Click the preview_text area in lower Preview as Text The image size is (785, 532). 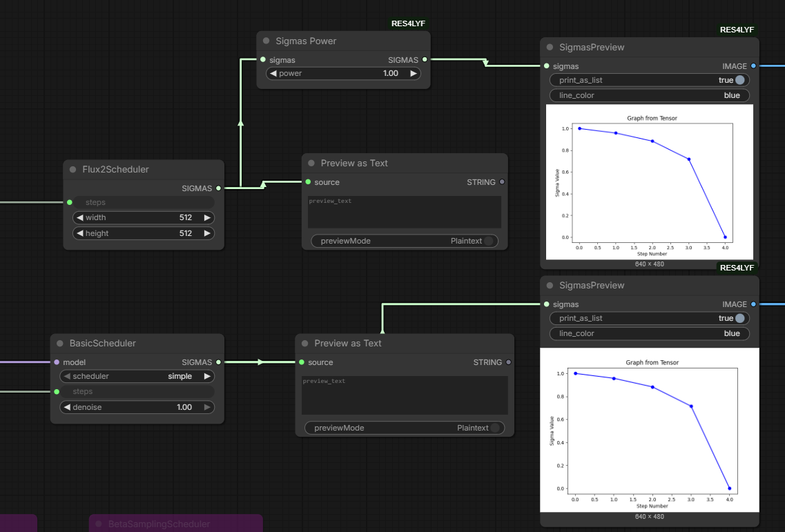pyautogui.click(x=405, y=395)
